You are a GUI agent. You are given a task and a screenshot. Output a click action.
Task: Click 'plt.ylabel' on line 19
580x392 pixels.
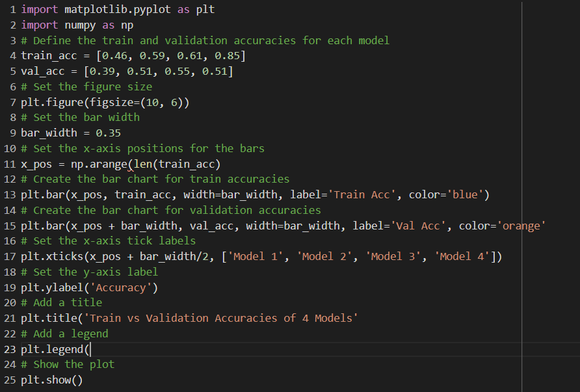pyautogui.click(x=52, y=288)
